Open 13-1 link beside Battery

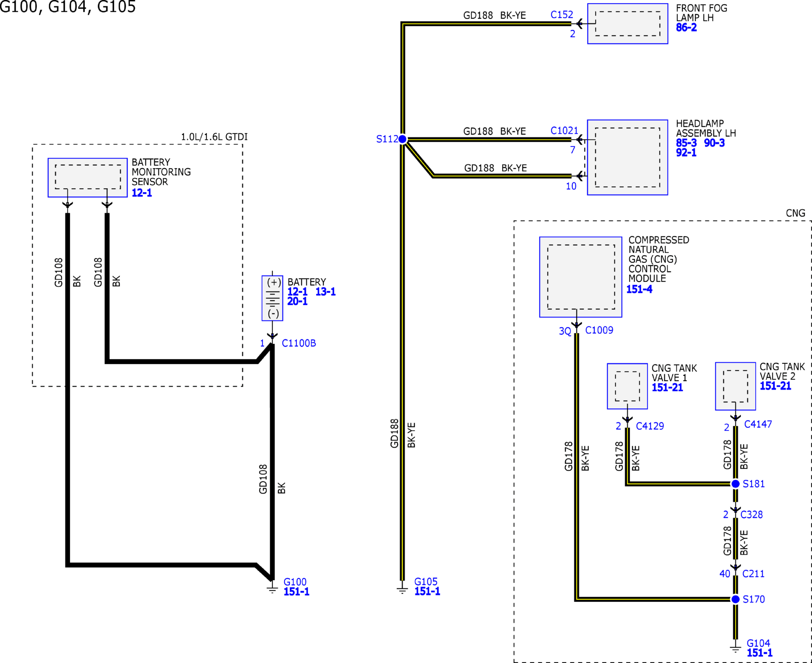pos(325,291)
